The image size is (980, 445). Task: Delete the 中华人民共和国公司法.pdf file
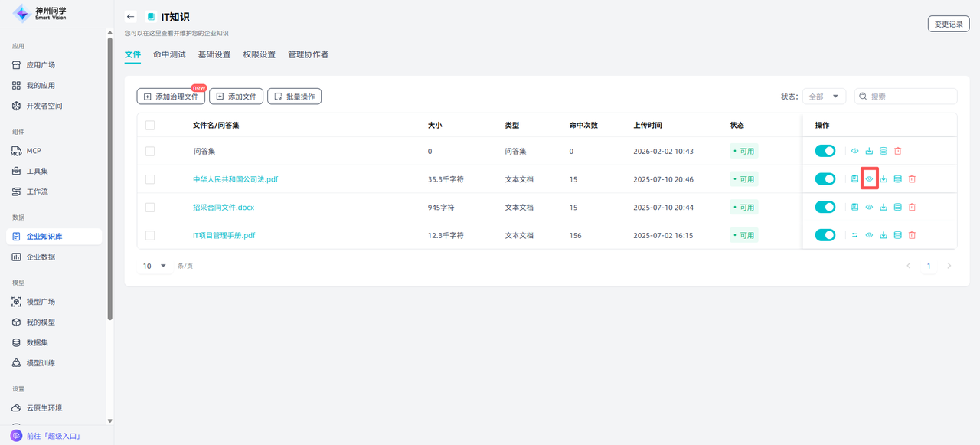click(x=912, y=179)
